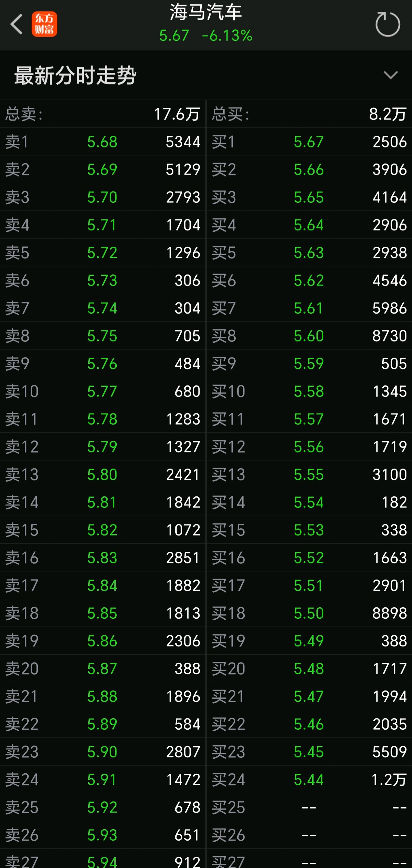Tap the 买14 volume 182
The image size is (412, 868).
(394, 502)
